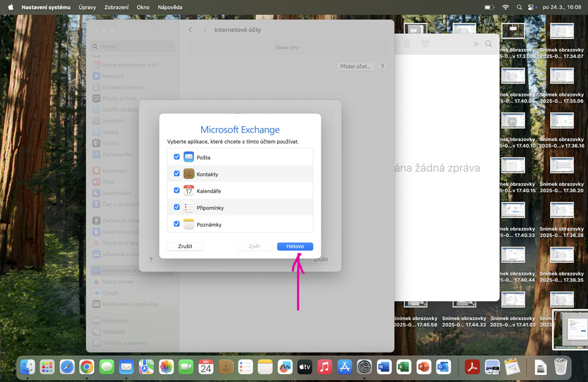Open the Zobrazení menu

click(116, 7)
